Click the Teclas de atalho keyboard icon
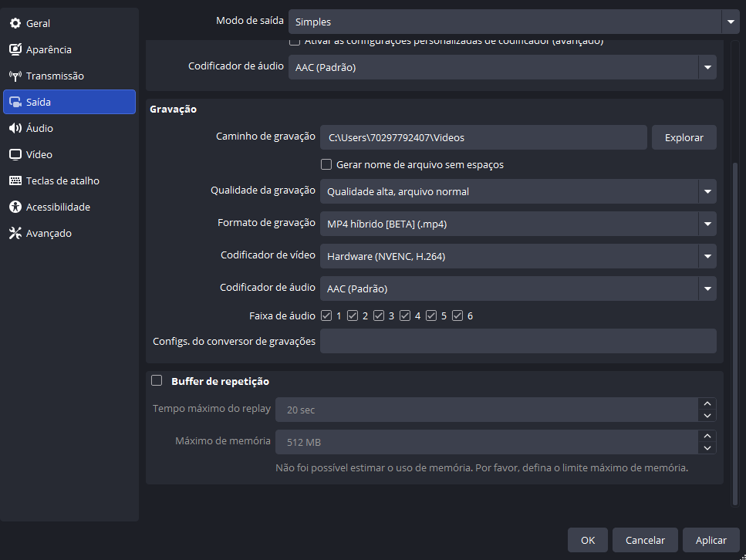Viewport: 746px width, 560px height. point(15,180)
